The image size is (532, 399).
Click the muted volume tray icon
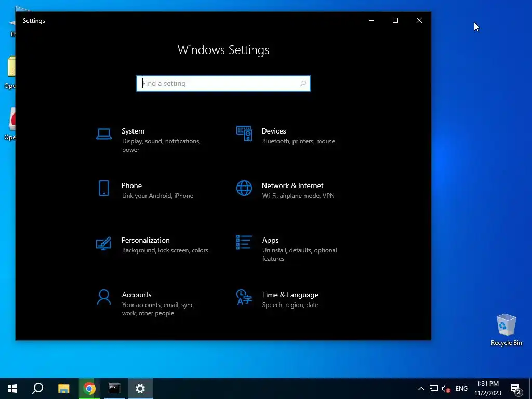[446, 389]
